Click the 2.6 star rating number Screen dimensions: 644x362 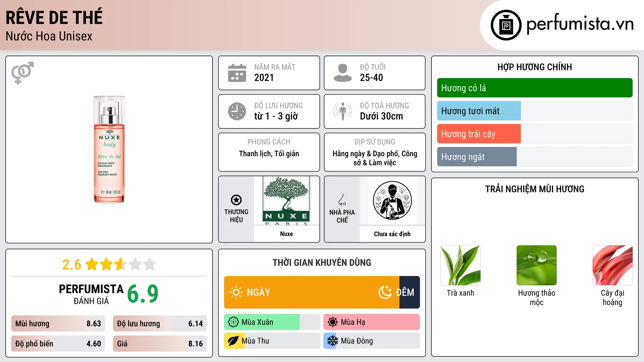pos(72,265)
